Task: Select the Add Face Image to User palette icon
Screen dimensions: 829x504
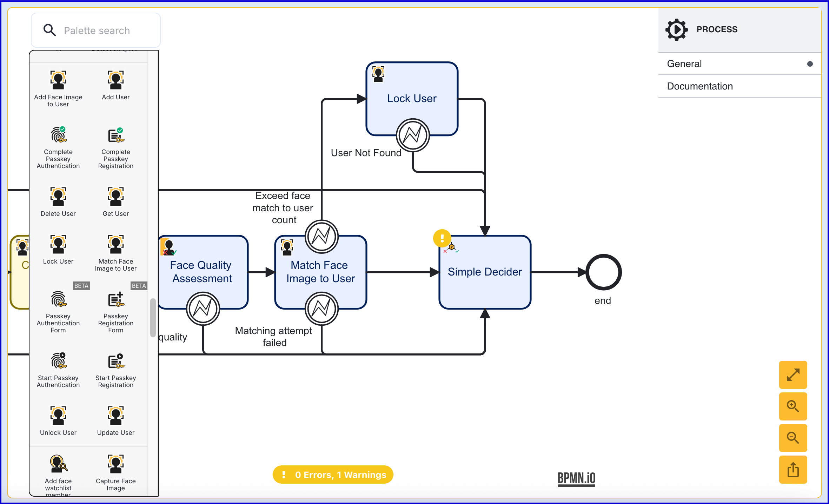Action: pos(58,80)
